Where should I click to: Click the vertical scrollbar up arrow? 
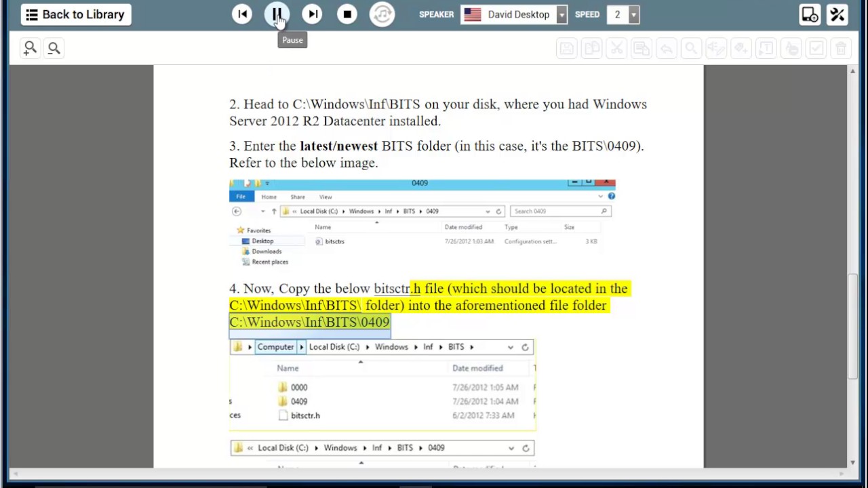tap(853, 70)
